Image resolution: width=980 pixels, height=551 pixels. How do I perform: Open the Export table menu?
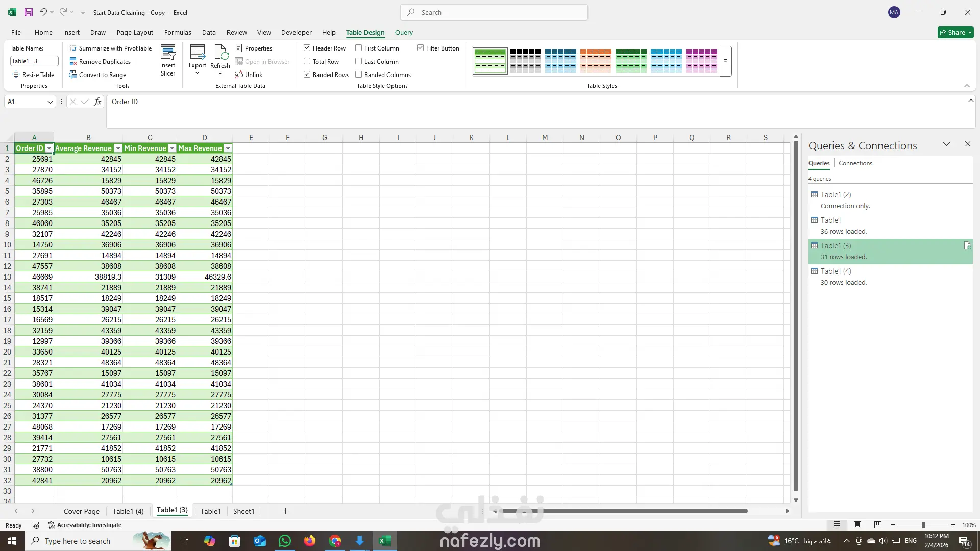pyautogui.click(x=198, y=60)
